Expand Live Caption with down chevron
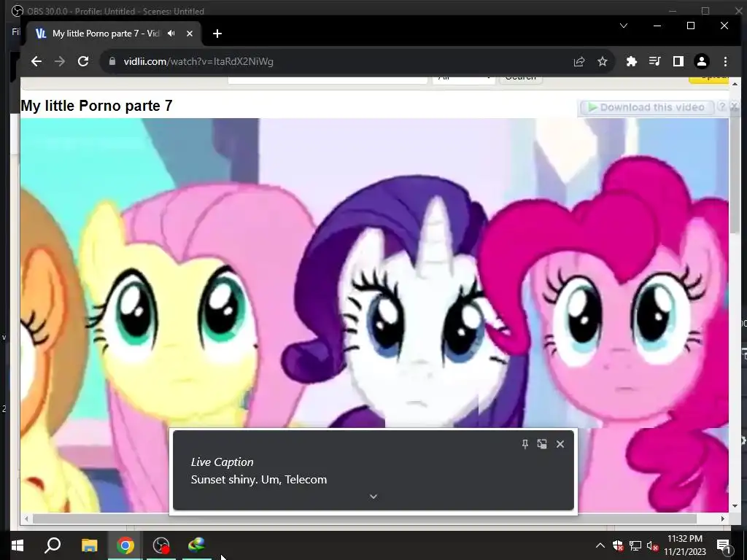Screen dimensions: 747x560 (x=373, y=497)
